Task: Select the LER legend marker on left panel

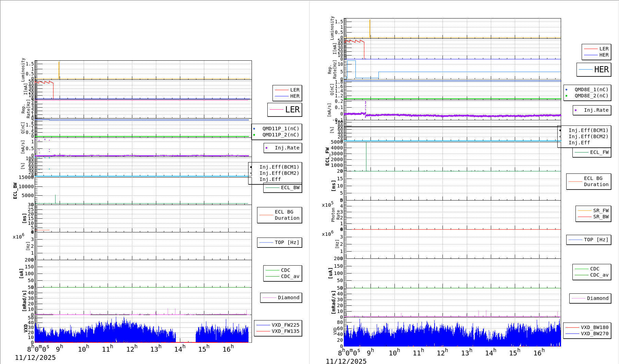Action: pos(281,90)
